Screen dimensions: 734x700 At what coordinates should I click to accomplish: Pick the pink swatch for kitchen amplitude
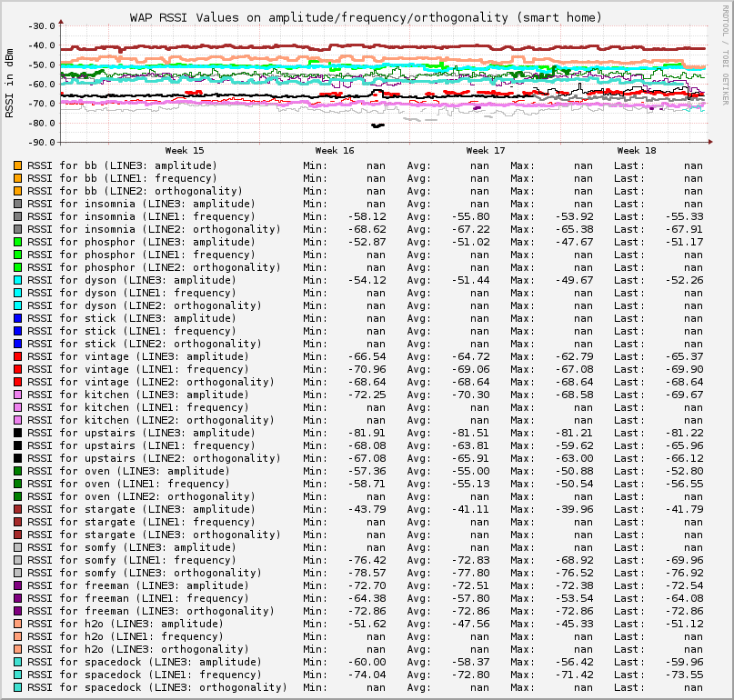[18, 395]
